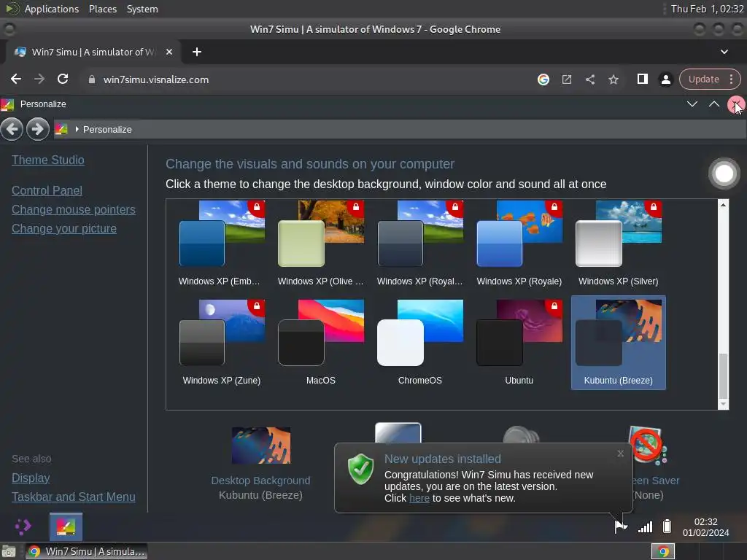Click Personalize icon in address bar
Viewport: 747px width, 560px height.
point(61,129)
